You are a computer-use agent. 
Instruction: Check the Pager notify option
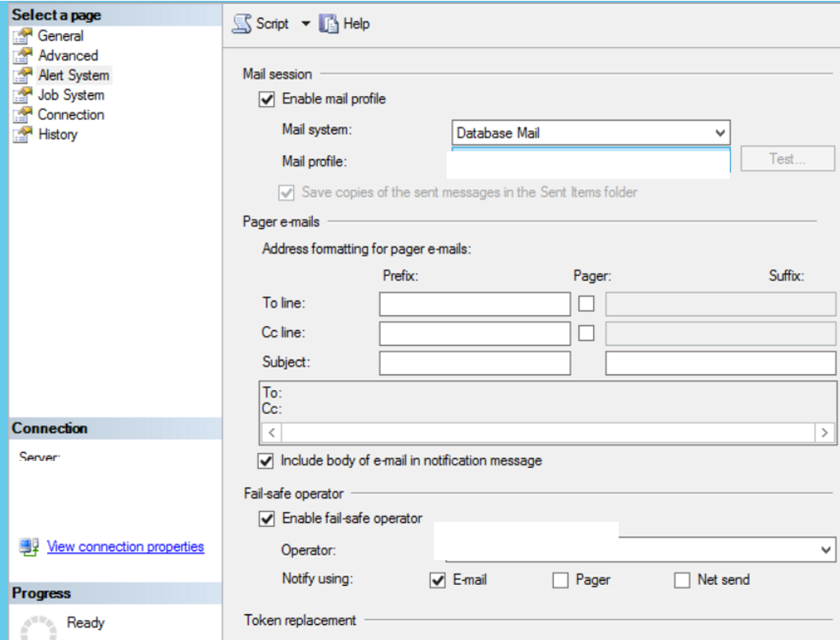coord(560,580)
